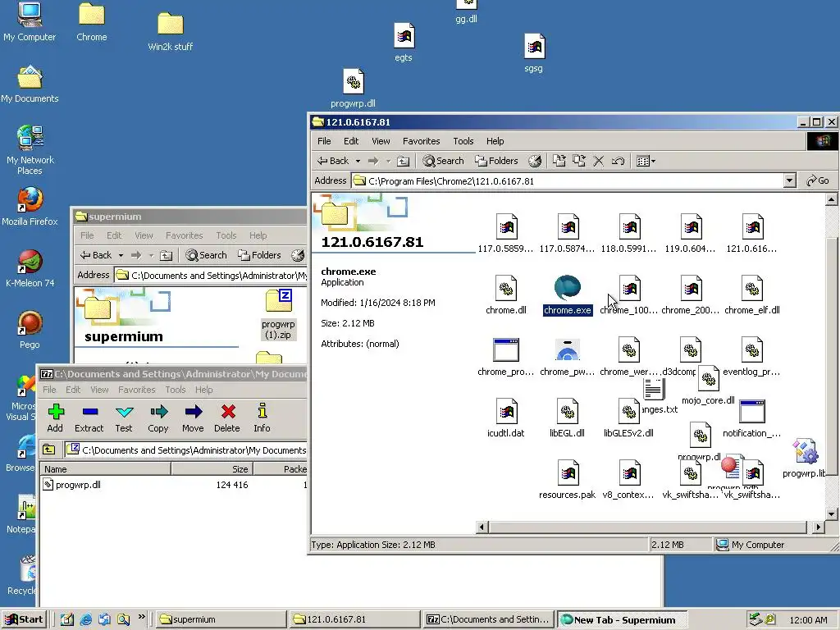Image resolution: width=840 pixels, height=630 pixels.
Task: Launch Internet Explorer from Quick Launch
Action: click(85, 619)
